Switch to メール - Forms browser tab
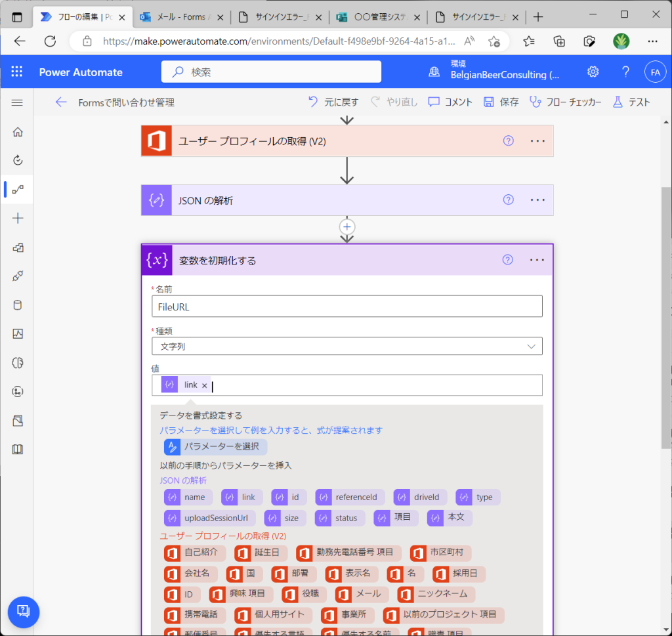The image size is (672, 636). [182, 17]
